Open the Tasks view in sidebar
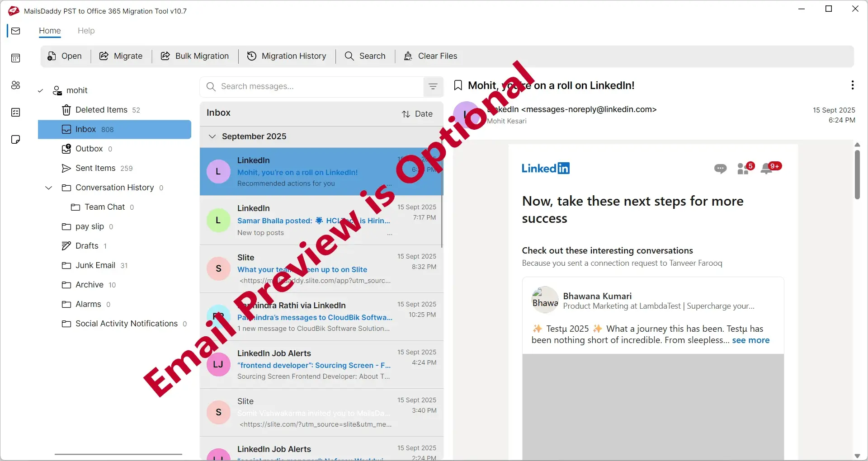 coord(16,112)
